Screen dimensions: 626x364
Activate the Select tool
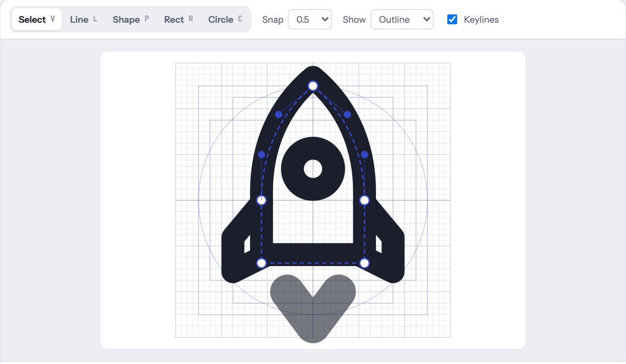pyautogui.click(x=37, y=19)
